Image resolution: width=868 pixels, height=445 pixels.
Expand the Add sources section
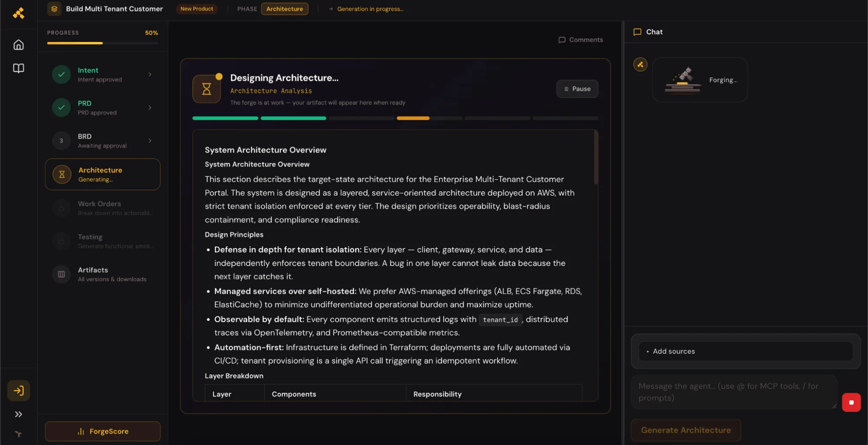pyautogui.click(x=745, y=351)
